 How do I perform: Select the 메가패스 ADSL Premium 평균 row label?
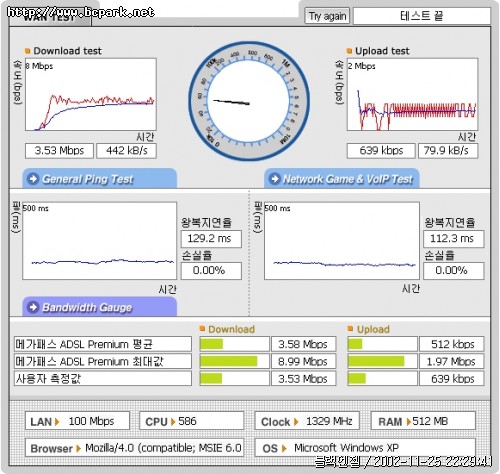[x=103, y=344]
